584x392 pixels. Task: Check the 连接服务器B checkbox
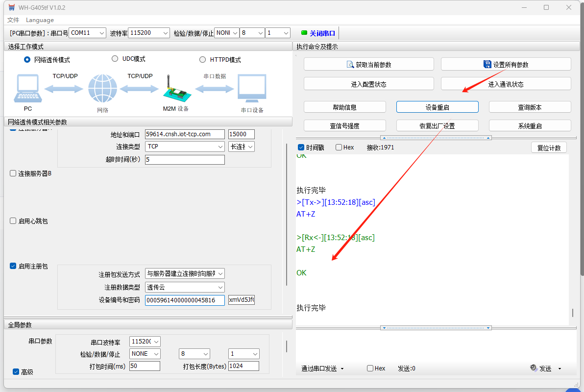point(13,173)
